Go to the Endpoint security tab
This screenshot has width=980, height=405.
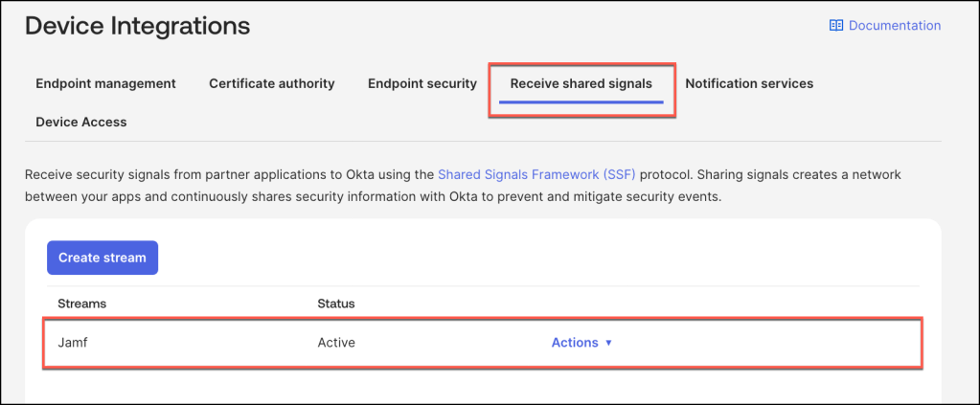[422, 83]
